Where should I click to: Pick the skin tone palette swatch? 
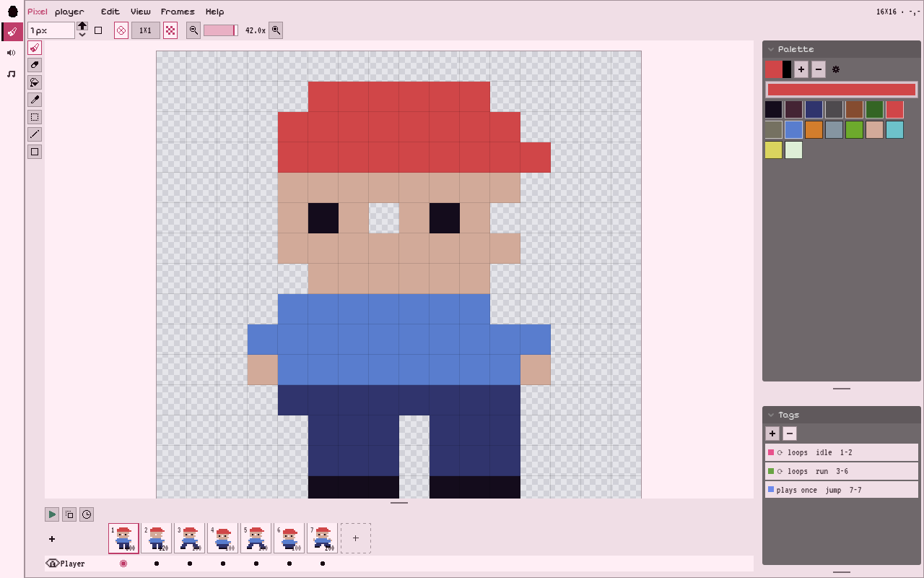[x=875, y=130]
